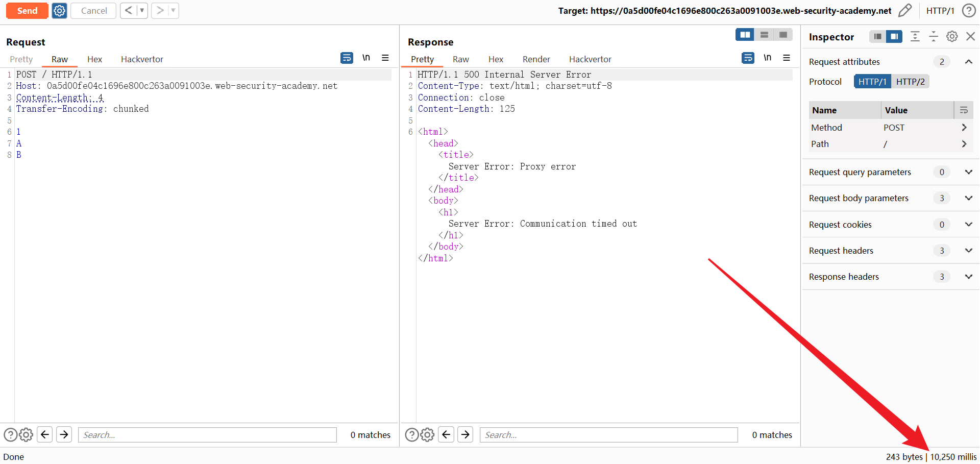Expand Request query parameters section

(x=968, y=172)
